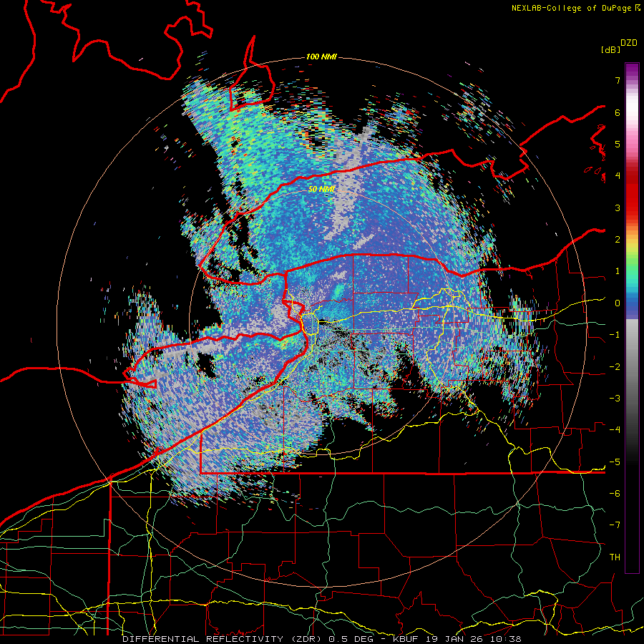Click the -3 value on color scale

click(615, 399)
